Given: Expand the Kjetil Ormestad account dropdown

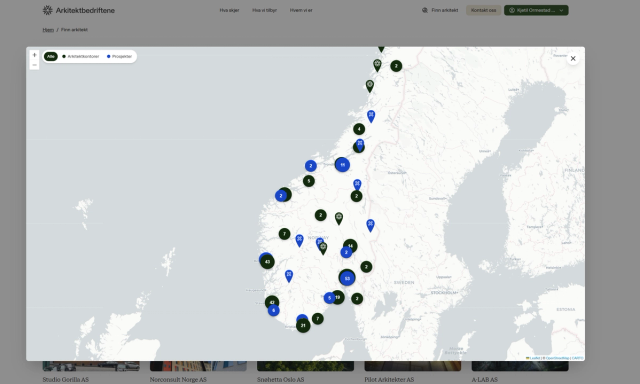Looking at the screenshot, I should (x=536, y=10).
